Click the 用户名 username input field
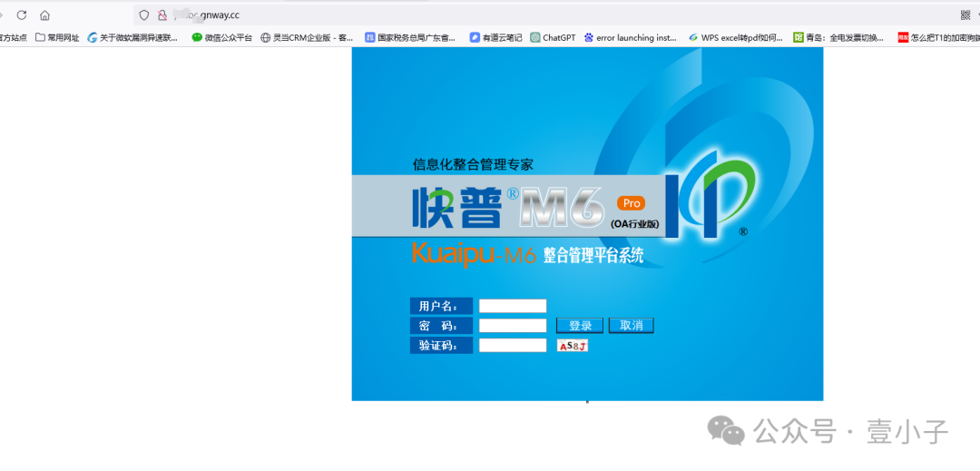The image size is (980, 471). [513, 306]
